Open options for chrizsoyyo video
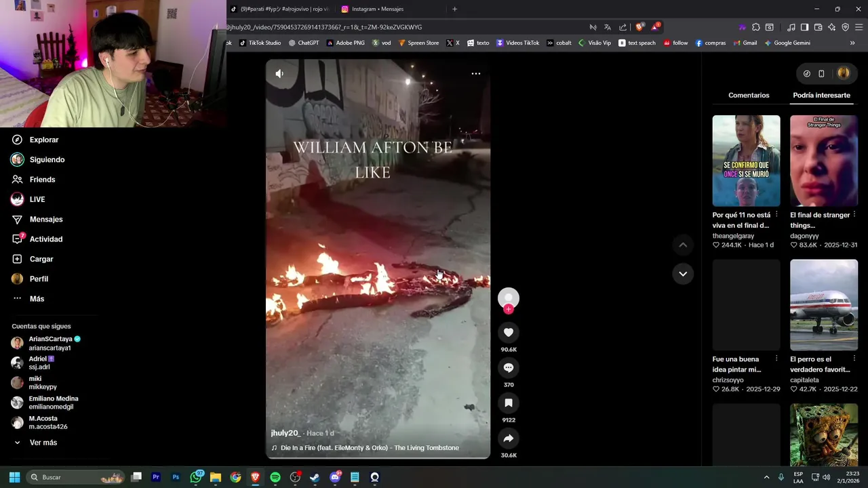This screenshot has width=868, height=488. [776, 359]
